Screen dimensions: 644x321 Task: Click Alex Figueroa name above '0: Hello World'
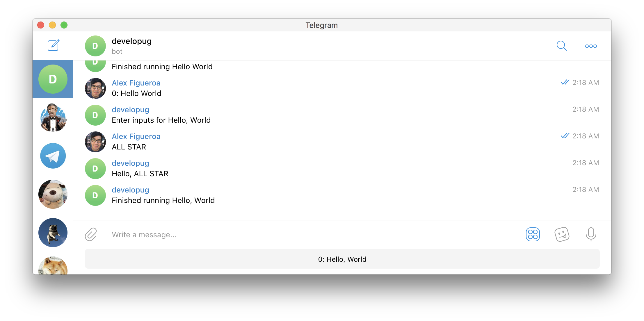(136, 83)
